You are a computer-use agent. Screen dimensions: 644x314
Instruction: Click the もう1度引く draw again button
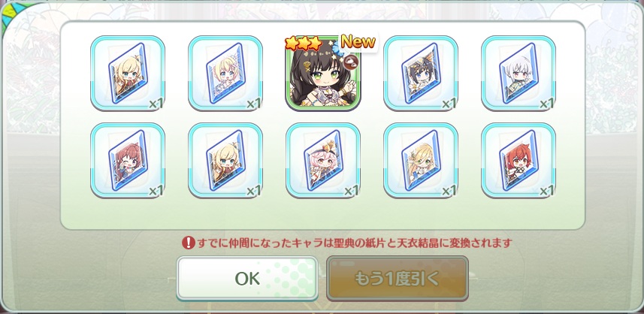398,279
